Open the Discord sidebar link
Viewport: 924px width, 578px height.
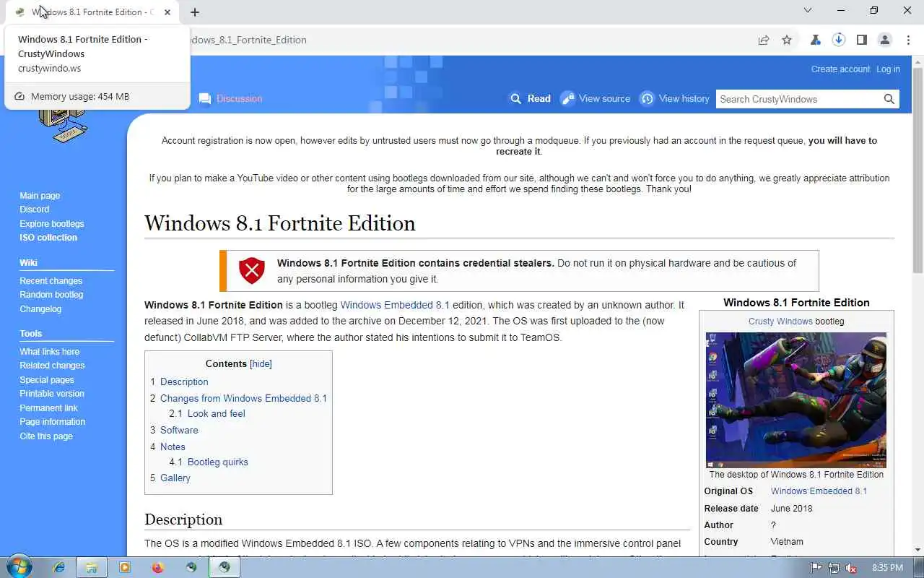tap(35, 210)
